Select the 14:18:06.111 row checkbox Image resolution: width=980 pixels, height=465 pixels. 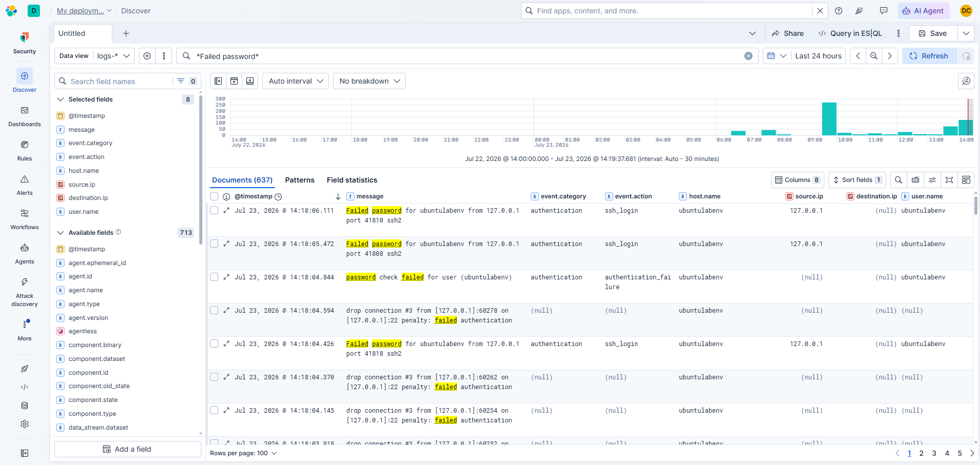click(214, 210)
